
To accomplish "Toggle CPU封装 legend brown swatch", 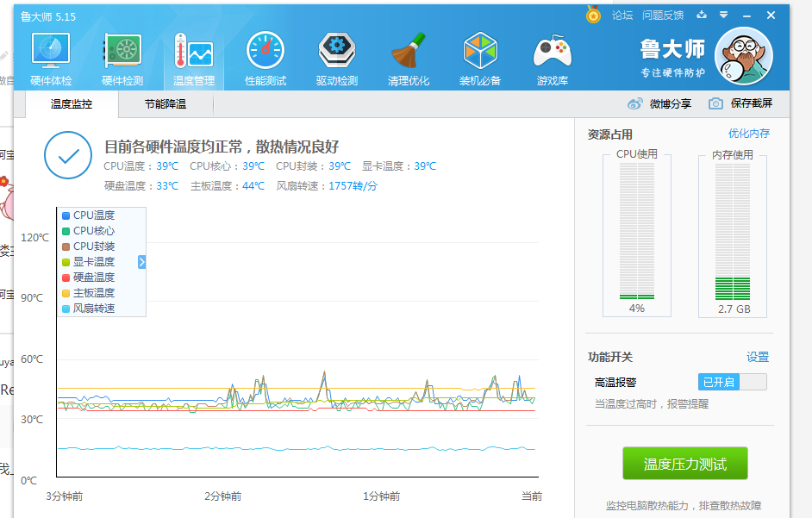I will tap(66, 247).
